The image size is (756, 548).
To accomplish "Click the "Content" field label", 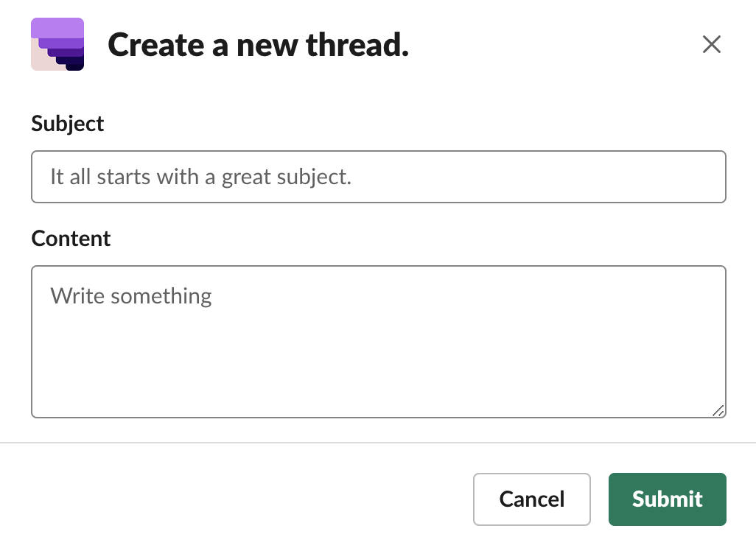I will 71,239.
